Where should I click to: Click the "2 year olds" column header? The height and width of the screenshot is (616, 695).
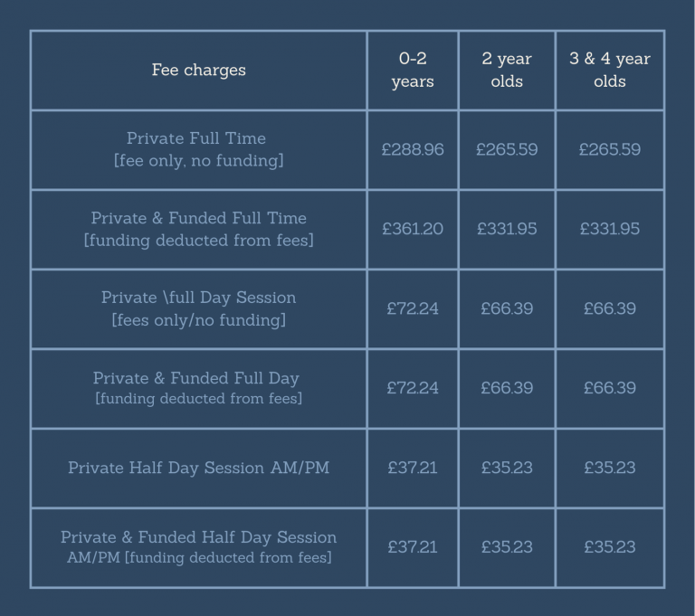click(507, 70)
